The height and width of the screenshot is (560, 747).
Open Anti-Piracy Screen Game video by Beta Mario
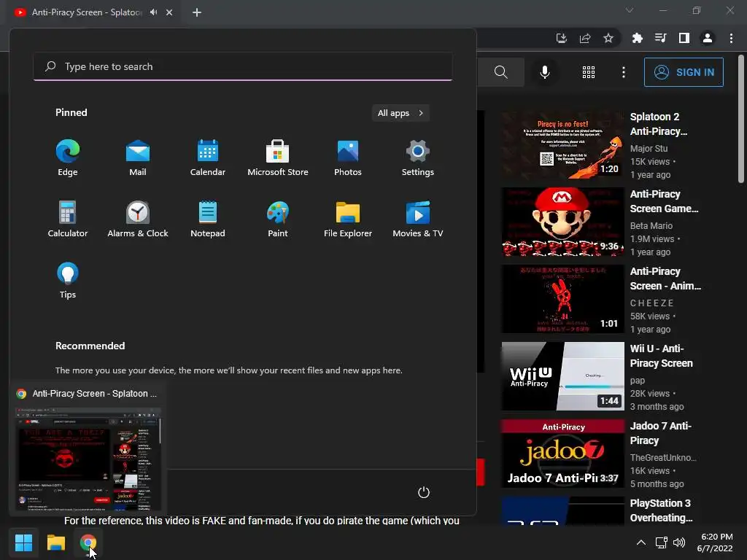[562, 222]
